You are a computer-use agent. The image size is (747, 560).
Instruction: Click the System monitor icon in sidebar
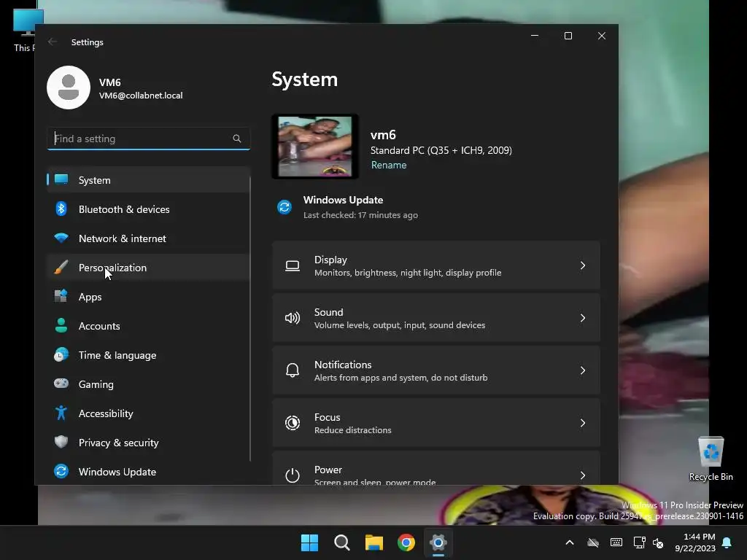pyautogui.click(x=61, y=179)
